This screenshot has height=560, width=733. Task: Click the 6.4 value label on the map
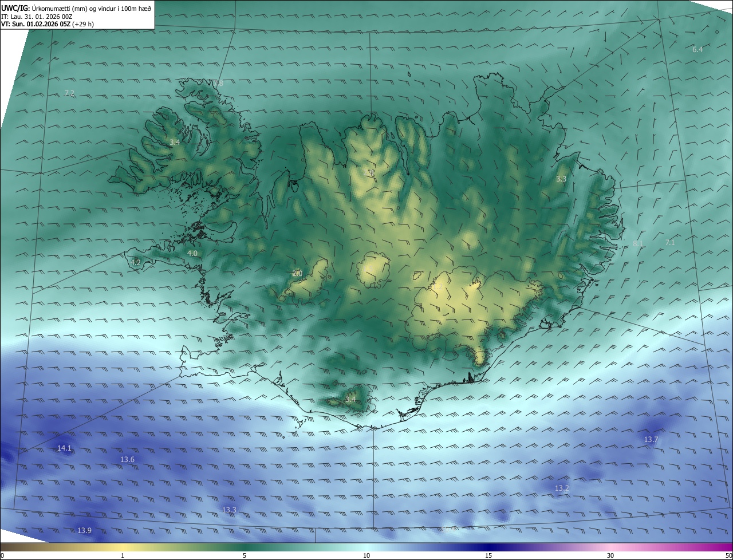(x=697, y=49)
